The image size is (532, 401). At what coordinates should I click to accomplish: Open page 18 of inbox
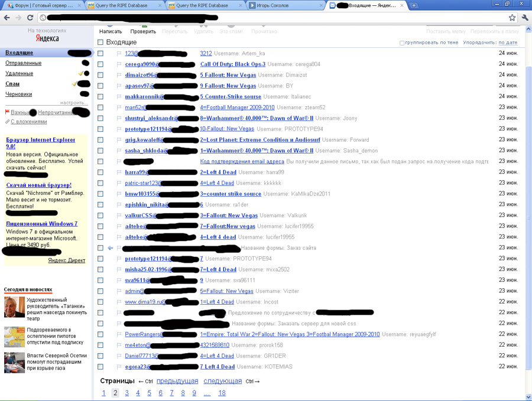click(x=222, y=393)
